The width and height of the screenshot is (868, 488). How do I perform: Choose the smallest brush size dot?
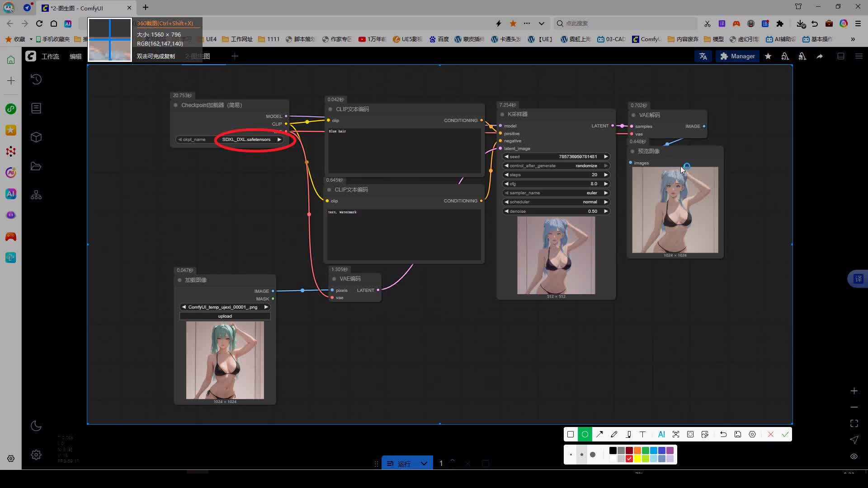pyautogui.click(x=571, y=455)
